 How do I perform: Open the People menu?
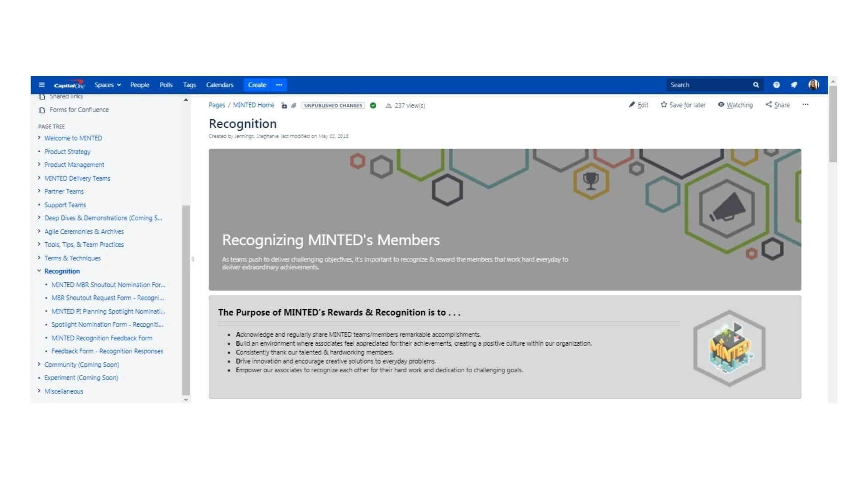point(140,85)
